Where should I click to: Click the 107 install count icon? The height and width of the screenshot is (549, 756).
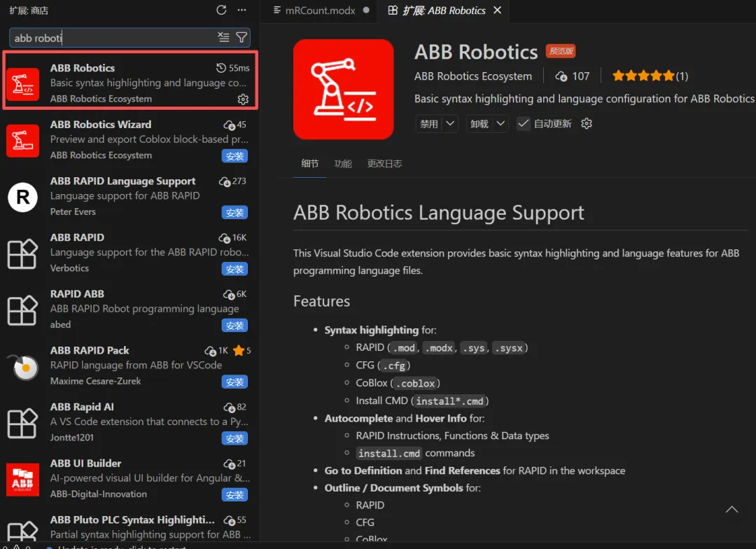click(x=561, y=76)
